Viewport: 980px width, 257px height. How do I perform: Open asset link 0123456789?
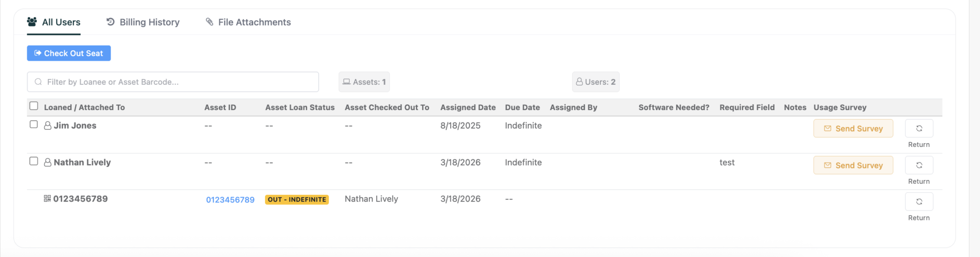pyautogui.click(x=230, y=200)
